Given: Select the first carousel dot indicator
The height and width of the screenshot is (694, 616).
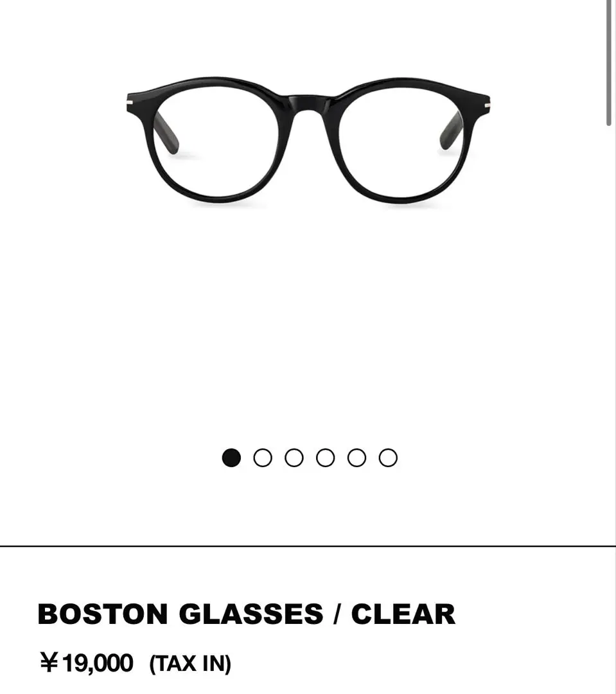Looking at the screenshot, I should point(231,458).
